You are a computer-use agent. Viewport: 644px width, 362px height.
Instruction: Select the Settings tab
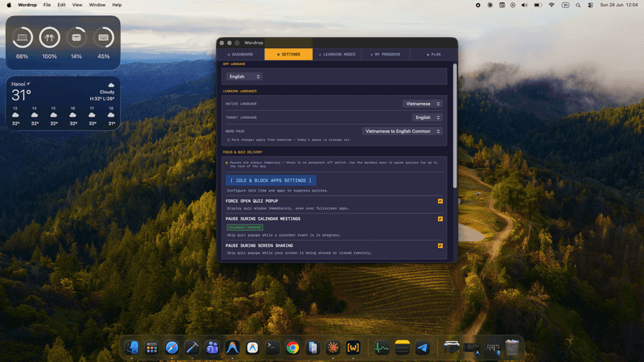coord(289,54)
